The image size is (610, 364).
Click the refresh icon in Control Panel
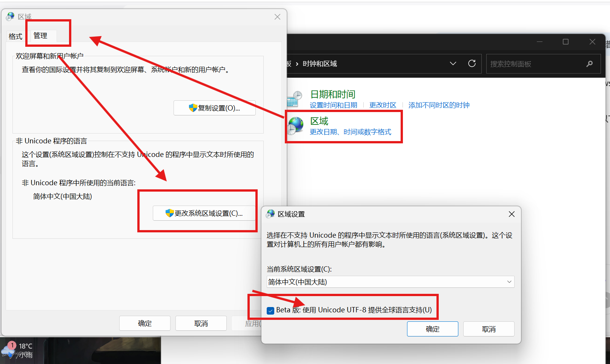(x=472, y=63)
